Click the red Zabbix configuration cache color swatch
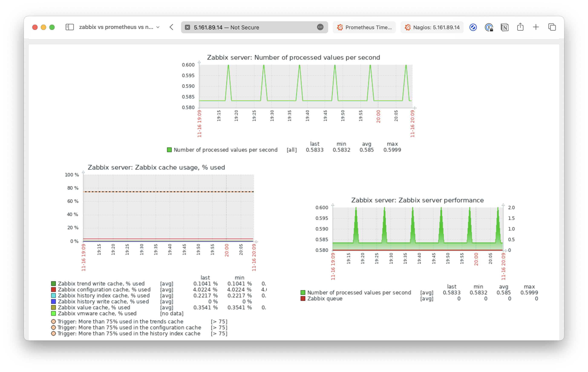 (53, 290)
